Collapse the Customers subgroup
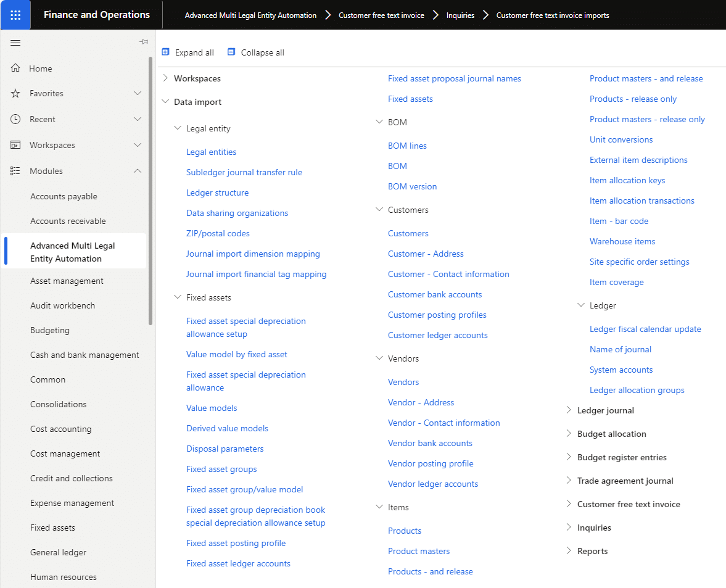This screenshot has width=726, height=588. (379, 209)
